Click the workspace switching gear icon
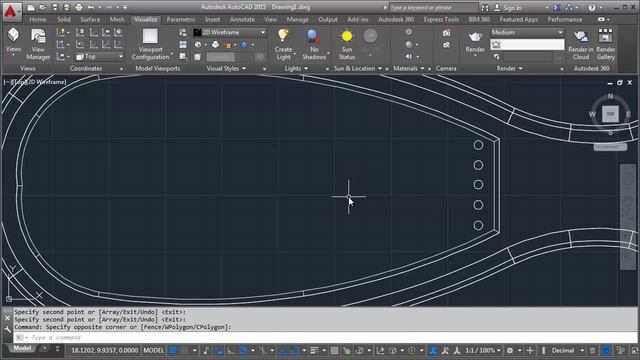This screenshot has width=640, height=360. (x=510, y=350)
